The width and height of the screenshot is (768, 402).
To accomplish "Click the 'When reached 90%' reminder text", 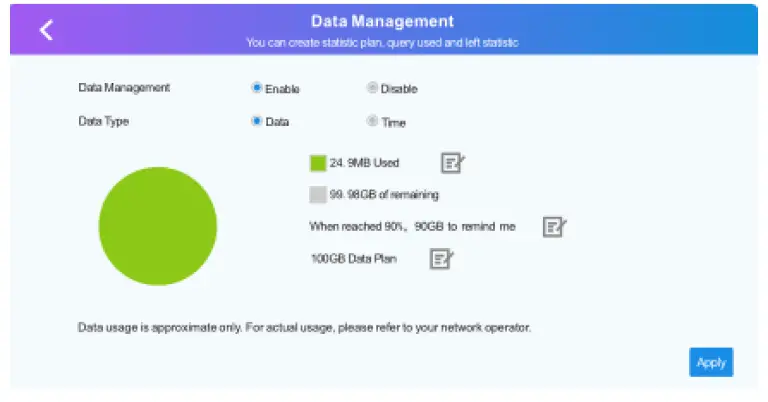I will [x=413, y=227].
